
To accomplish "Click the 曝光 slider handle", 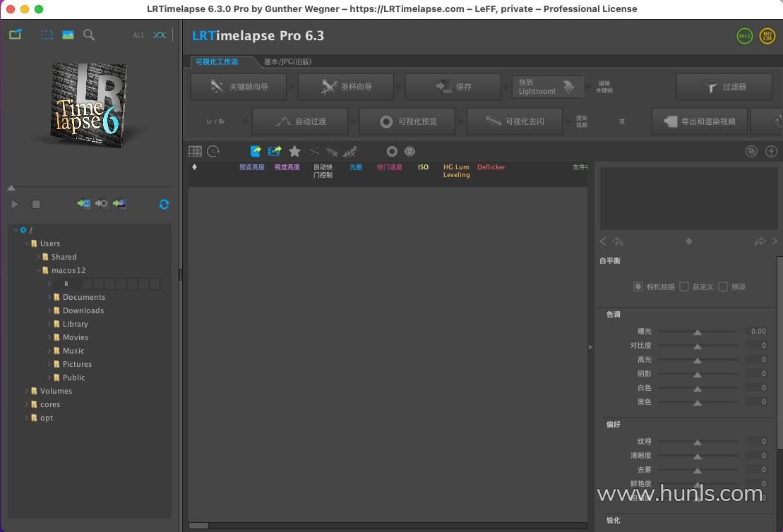I will tap(698, 332).
